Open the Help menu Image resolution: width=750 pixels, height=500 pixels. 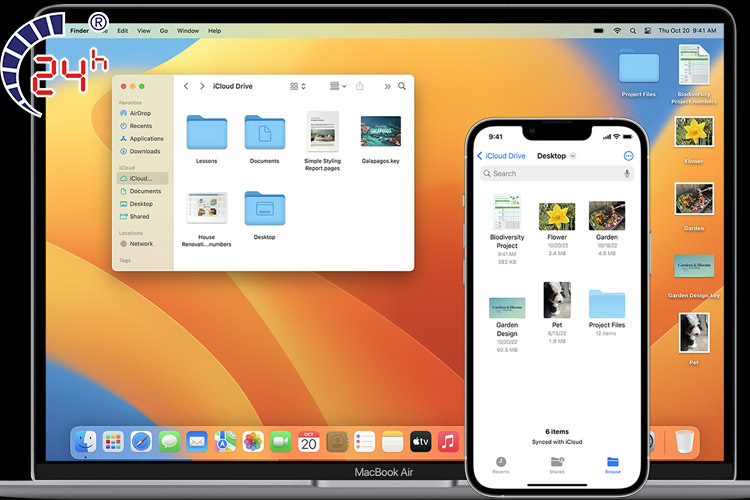pos(214,31)
